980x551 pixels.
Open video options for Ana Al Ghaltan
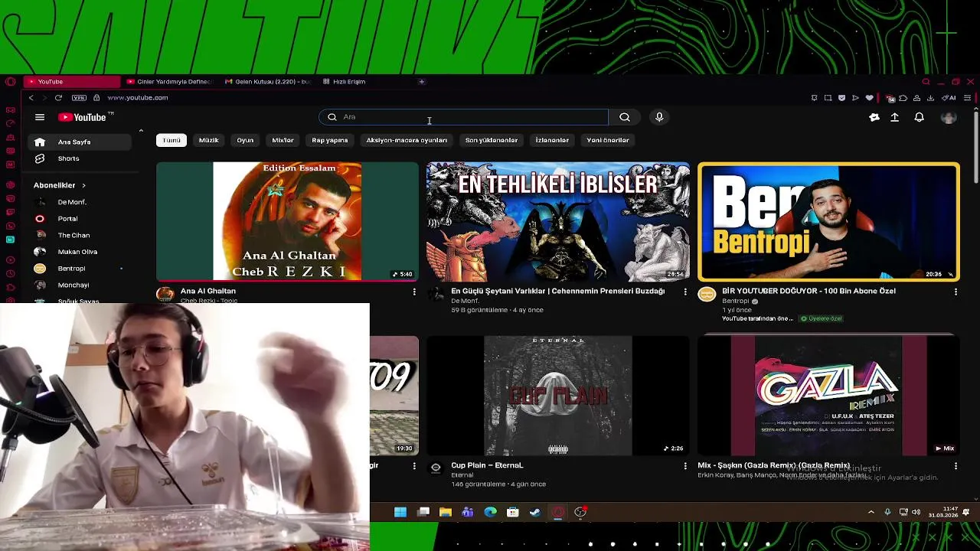tap(414, 292)
